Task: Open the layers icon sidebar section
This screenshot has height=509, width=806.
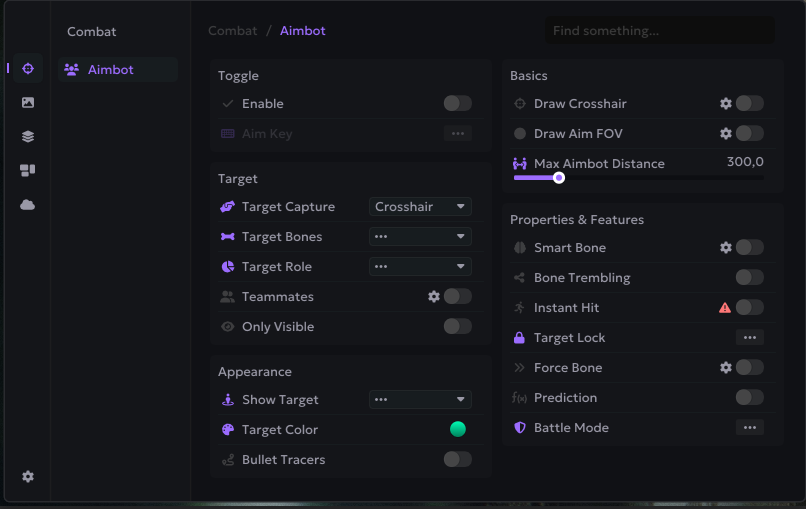Action: tap(28, 137)
